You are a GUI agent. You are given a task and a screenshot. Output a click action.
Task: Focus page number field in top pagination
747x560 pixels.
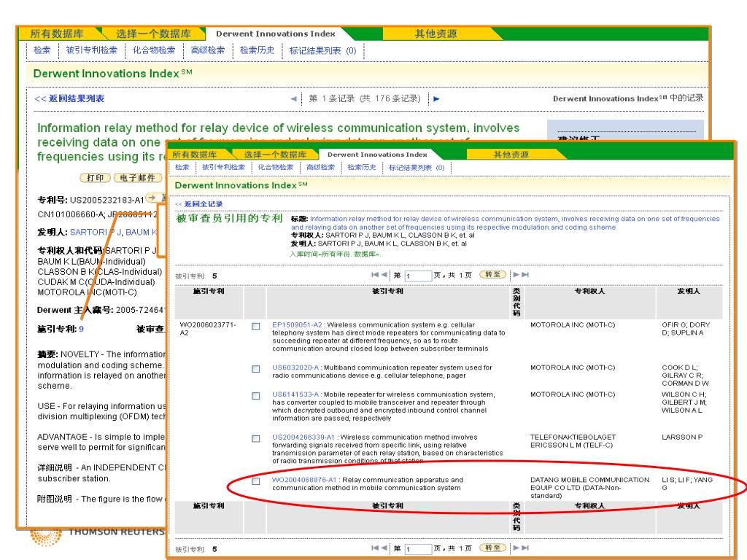pos(418,276)
